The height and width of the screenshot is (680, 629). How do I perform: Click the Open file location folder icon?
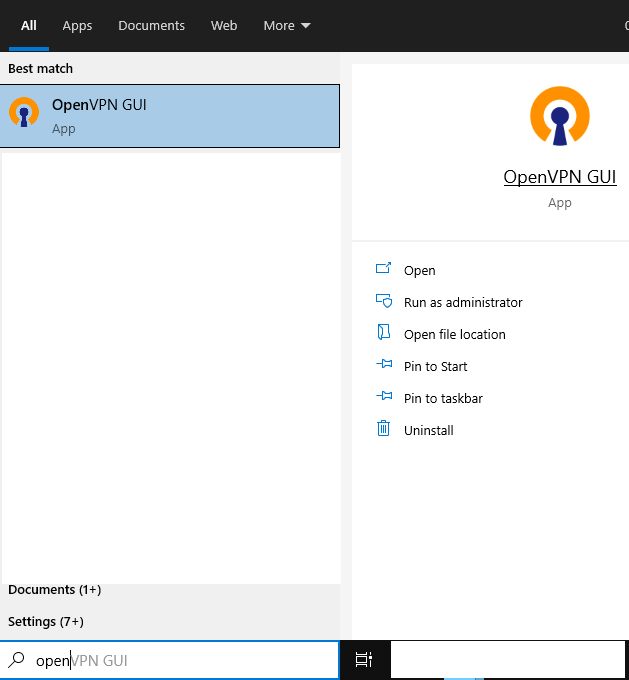tap(383, 332)
